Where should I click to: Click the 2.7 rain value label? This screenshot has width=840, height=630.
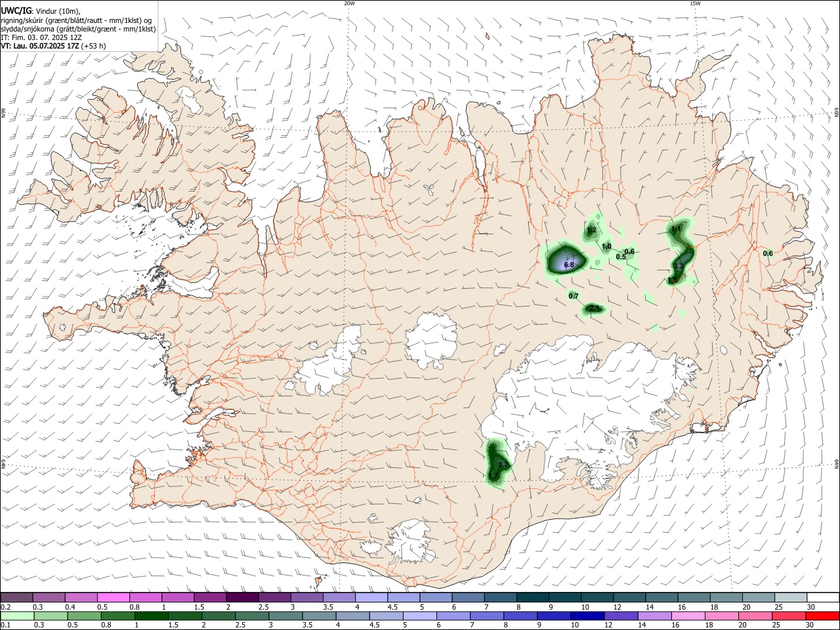point(504,465)
